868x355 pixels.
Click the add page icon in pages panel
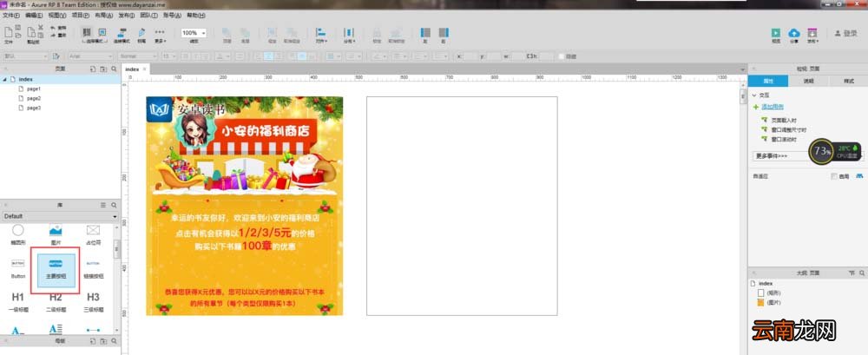(92, 69)
